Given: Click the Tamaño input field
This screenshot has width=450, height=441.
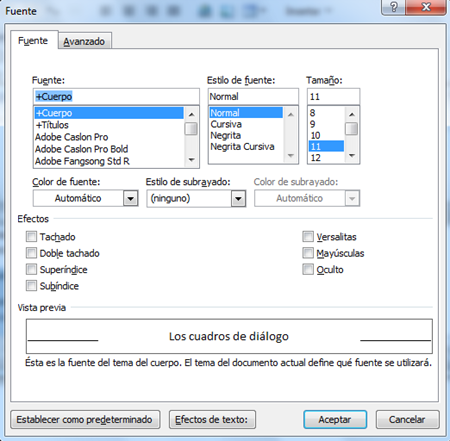Looking at the screenshot, I should click(333, 97).
